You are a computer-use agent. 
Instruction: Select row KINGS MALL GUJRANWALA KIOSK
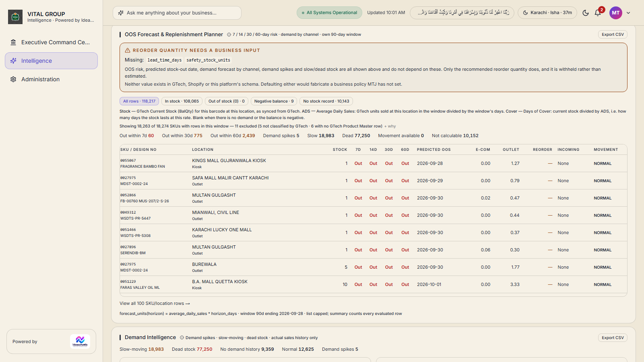373,163
